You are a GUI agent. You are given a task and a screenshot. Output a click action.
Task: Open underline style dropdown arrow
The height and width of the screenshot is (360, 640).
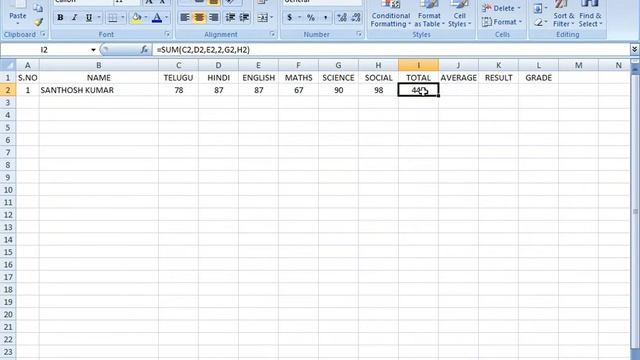pyautogui.click(x=99, y=18)
